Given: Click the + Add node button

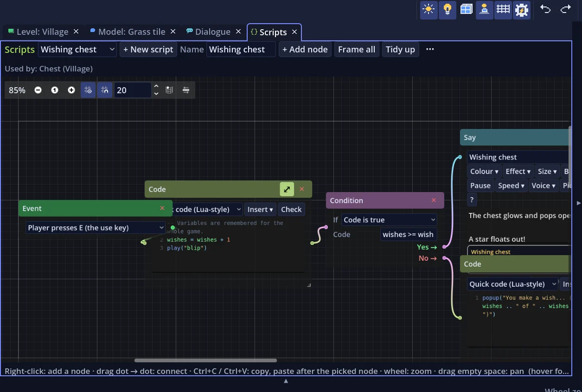Looking at the screenshot, I should coord(305,49).
